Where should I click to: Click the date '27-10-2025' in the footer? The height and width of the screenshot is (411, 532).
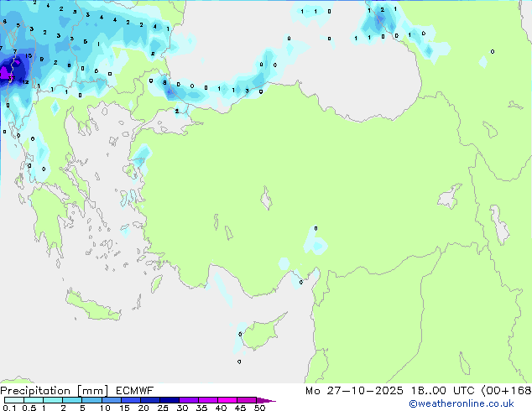pyautogui.click(x=365, y=391)
